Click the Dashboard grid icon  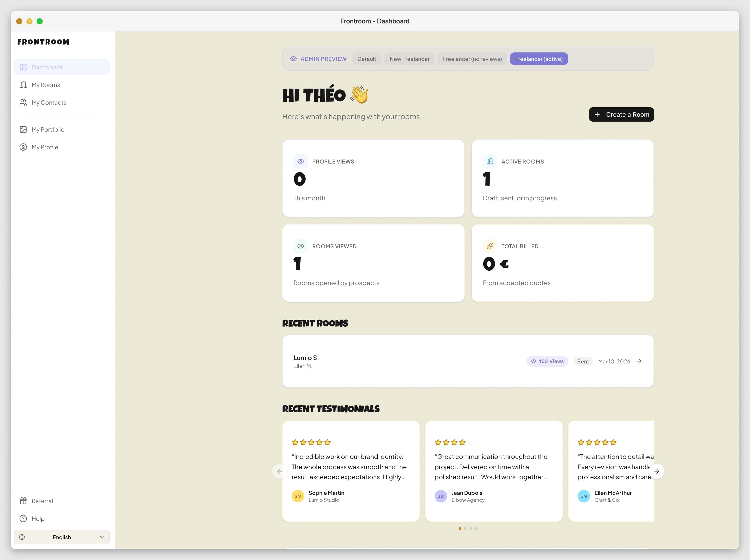[23, 67]
